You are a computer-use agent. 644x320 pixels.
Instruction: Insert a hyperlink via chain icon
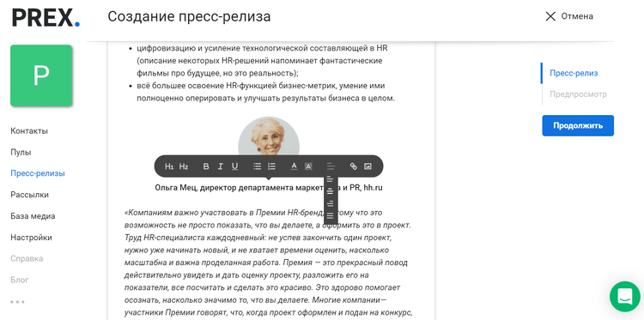coord(353,166)
